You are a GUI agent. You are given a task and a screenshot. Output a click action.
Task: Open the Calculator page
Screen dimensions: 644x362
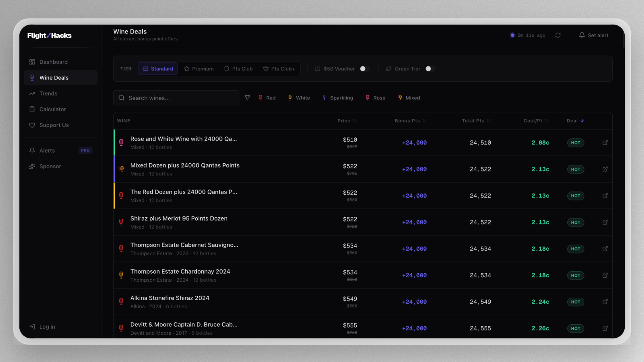[61, 109]
